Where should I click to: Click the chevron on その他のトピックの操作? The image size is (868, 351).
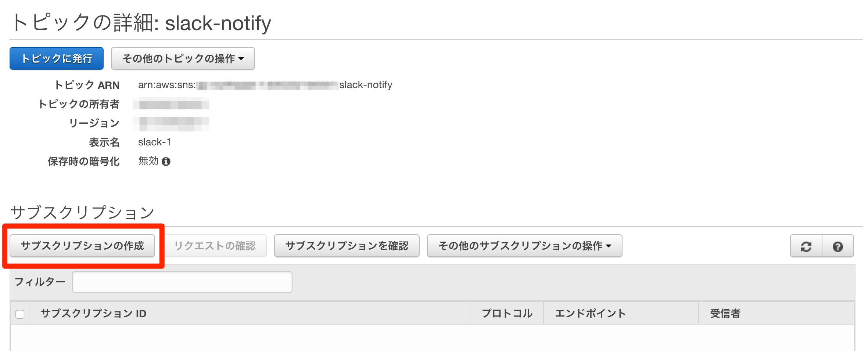coord(241,59)
